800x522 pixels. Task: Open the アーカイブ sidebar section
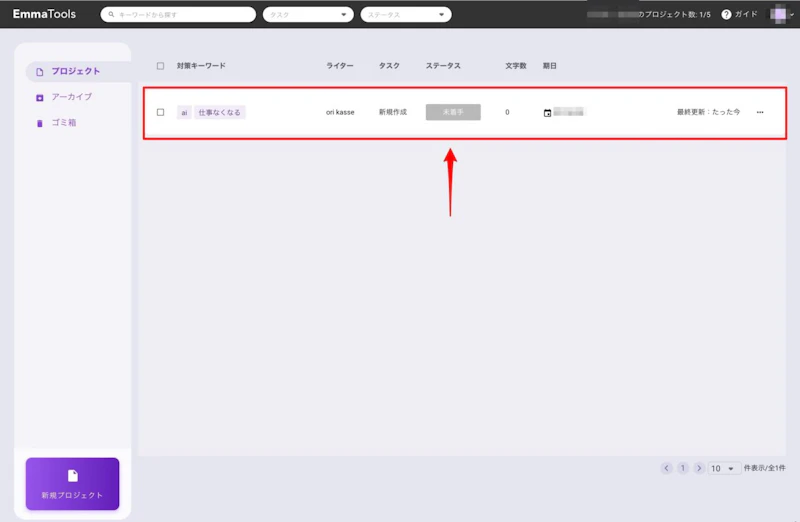coord(71,96)
